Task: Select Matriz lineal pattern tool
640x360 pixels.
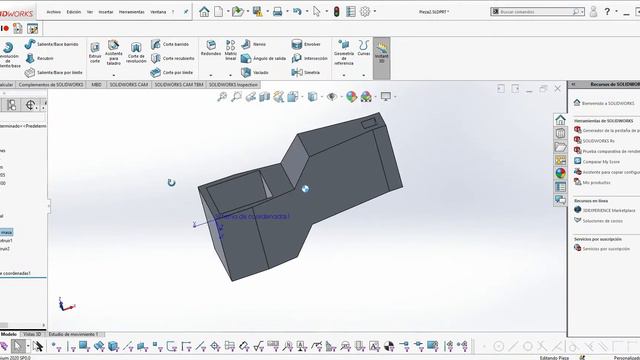Action: pos(231,50)
